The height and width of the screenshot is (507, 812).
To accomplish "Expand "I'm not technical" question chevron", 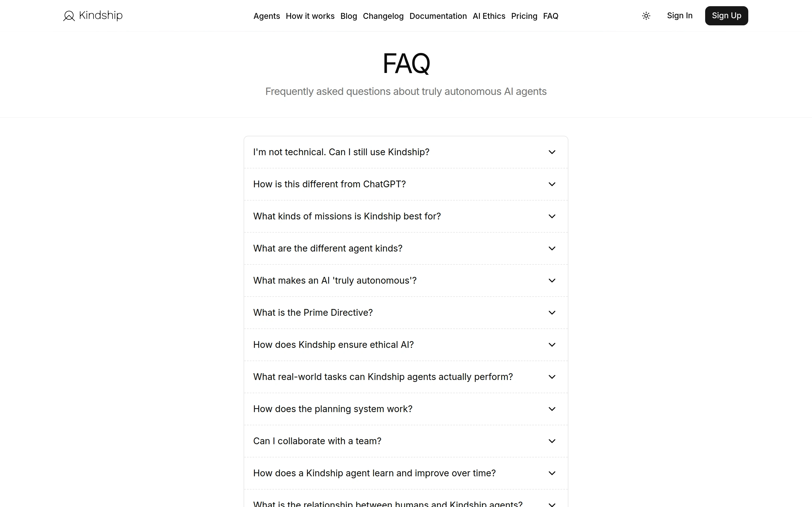I will [551, 152].
